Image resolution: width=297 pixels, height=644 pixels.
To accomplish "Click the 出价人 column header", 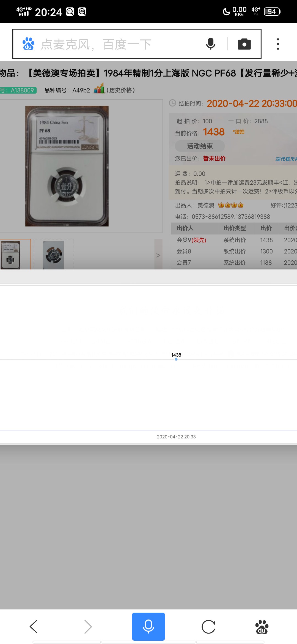I will click(x=185, y=228).
